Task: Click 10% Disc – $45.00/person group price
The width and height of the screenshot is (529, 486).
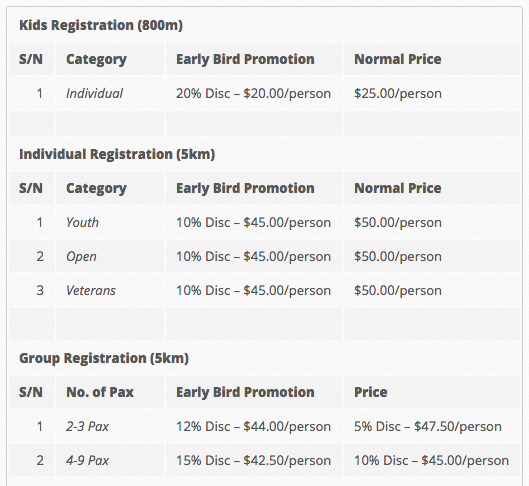Action: click(431, 460)
